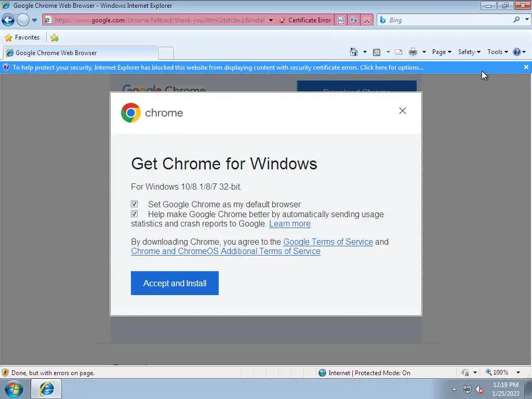Select the Google Chrome Web Browser tab
The image size is (532, 399).
tap(81, 53)
